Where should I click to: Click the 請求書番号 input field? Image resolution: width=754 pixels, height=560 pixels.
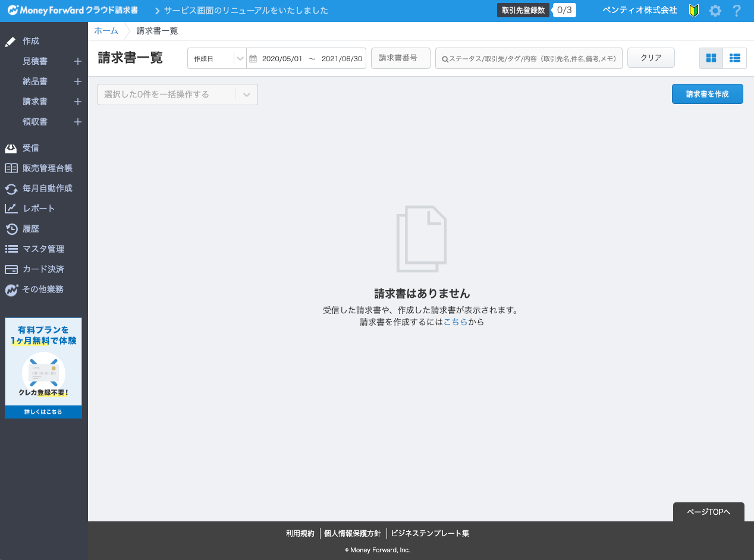401,58
